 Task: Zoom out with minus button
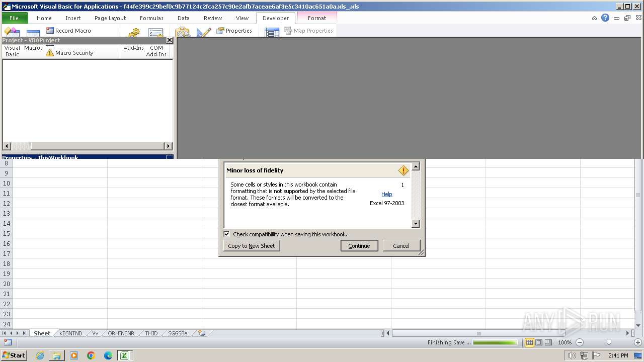click(580, 342)
